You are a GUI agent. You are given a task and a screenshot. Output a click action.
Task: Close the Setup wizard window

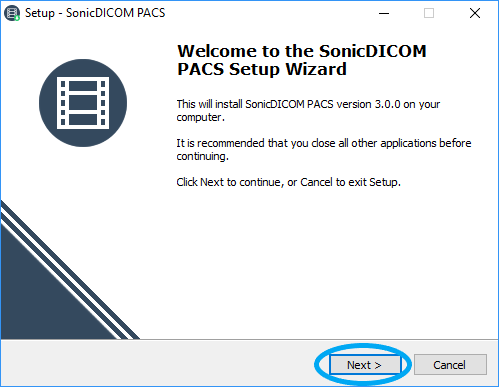[475, 13]
